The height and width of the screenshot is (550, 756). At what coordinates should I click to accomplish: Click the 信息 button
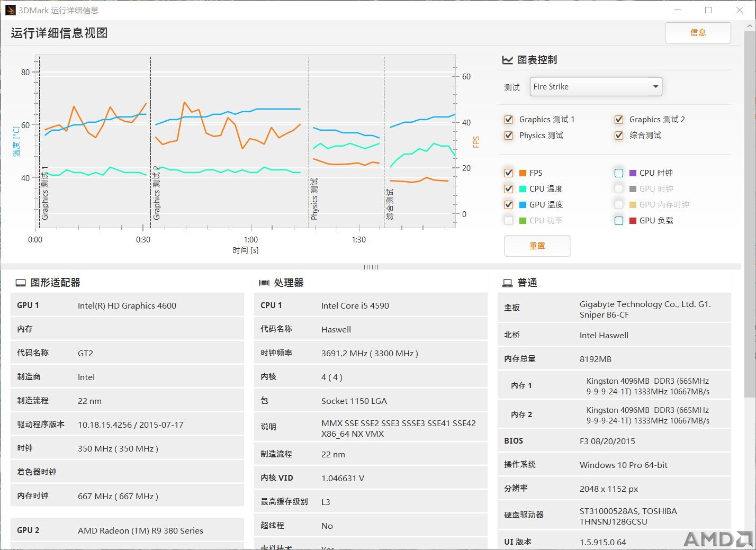pos(698,33)
